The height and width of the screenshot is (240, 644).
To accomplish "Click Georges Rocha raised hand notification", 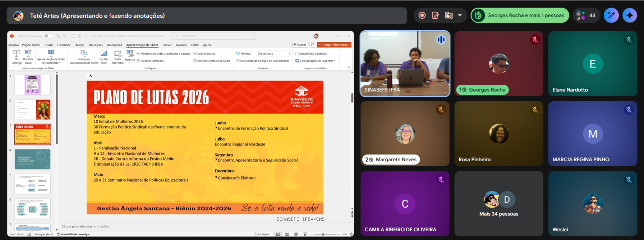I will tap(520, 15).
